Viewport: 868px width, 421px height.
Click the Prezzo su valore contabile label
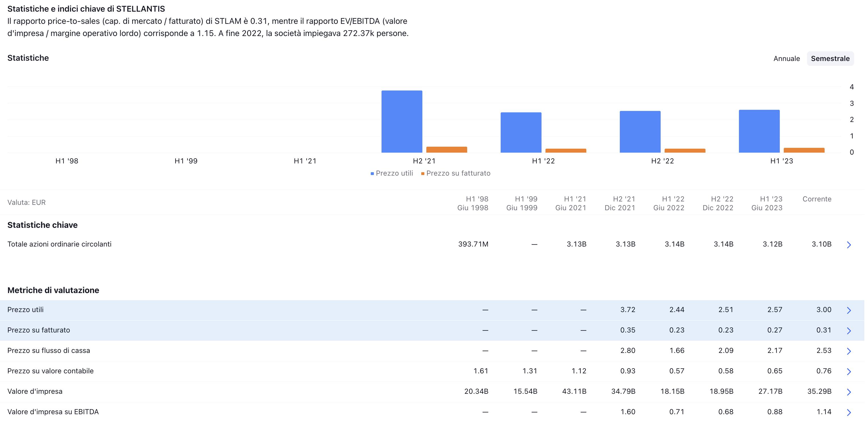(x=50, y=371)
